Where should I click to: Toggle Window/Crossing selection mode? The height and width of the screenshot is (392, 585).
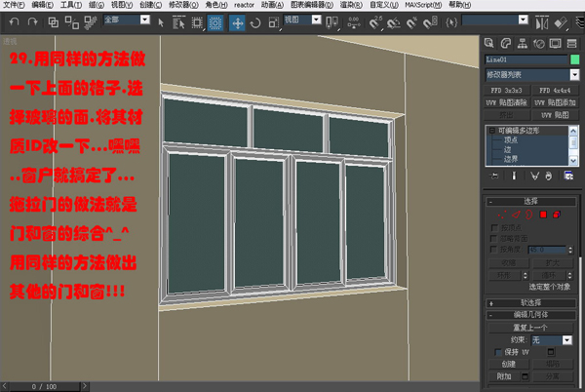click(215, 23)
